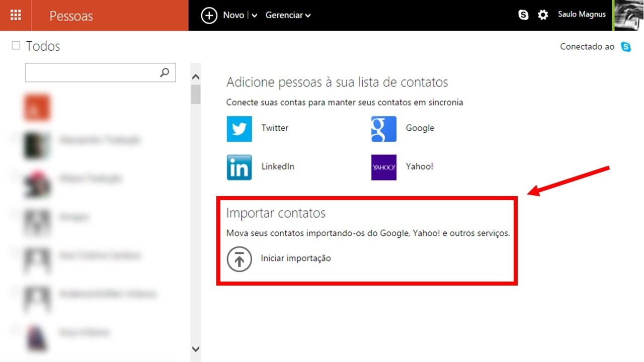Open the profile picture thumbnail

click(x=628, y=15)
